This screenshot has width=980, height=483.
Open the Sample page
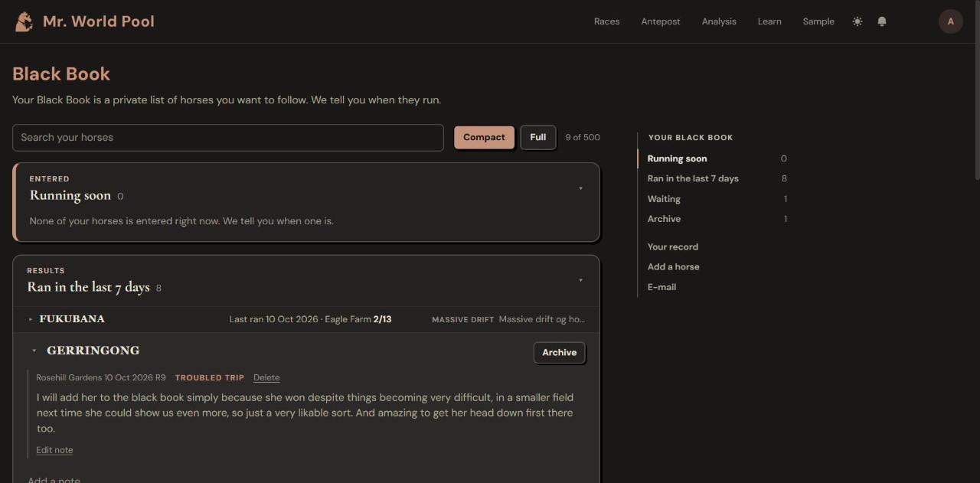coord(818,21)
